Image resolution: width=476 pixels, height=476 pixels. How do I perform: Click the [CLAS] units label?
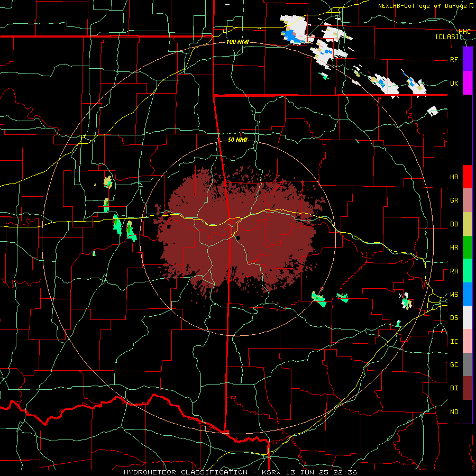[x=447, y=36]
